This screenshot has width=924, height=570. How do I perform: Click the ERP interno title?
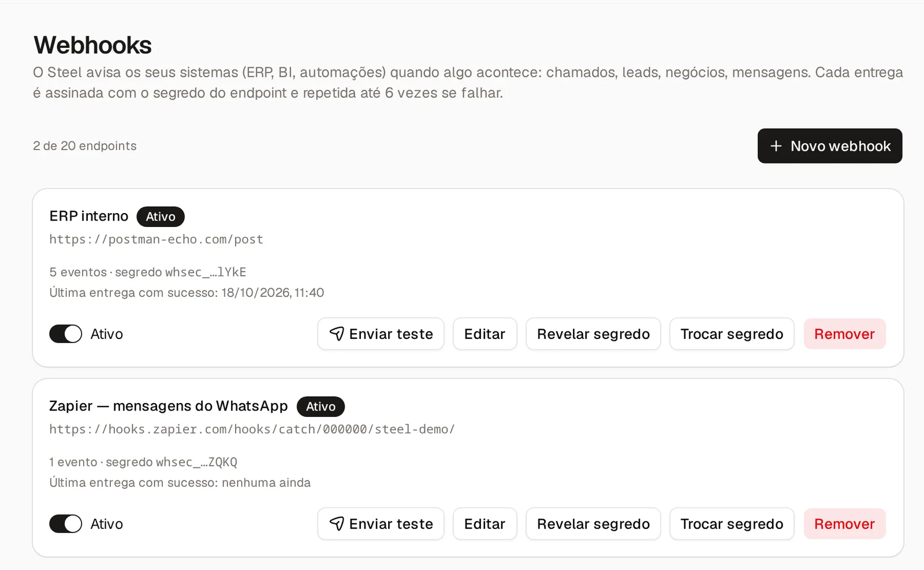(89, 216)
